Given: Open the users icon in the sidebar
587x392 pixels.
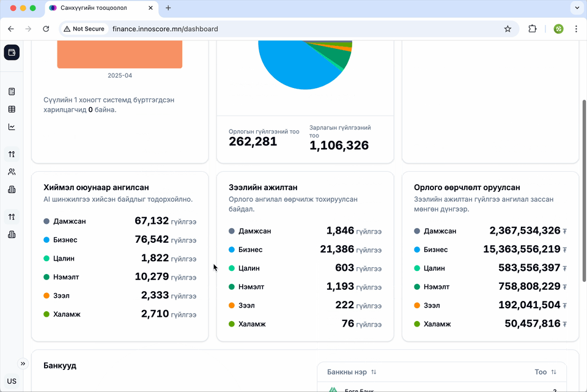Looking at the screenshot, I should click(12, 172).
